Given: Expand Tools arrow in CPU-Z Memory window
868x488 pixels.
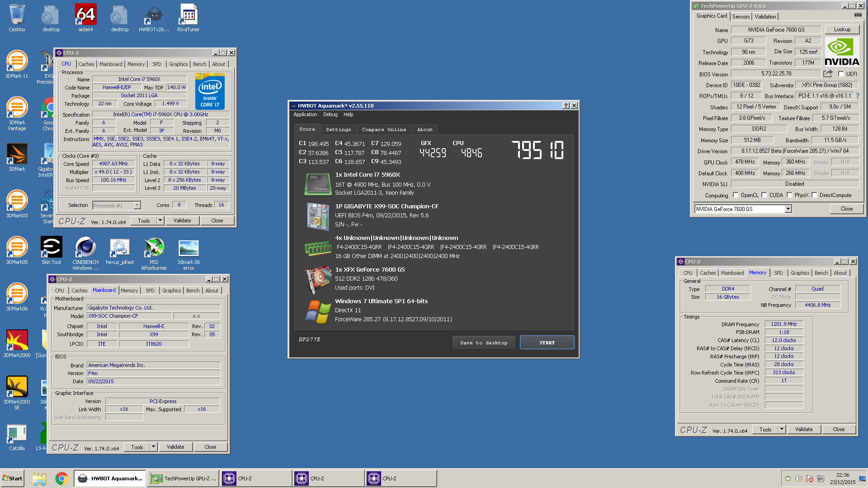Looking at the screenshot, I should [x=782, y=429].
